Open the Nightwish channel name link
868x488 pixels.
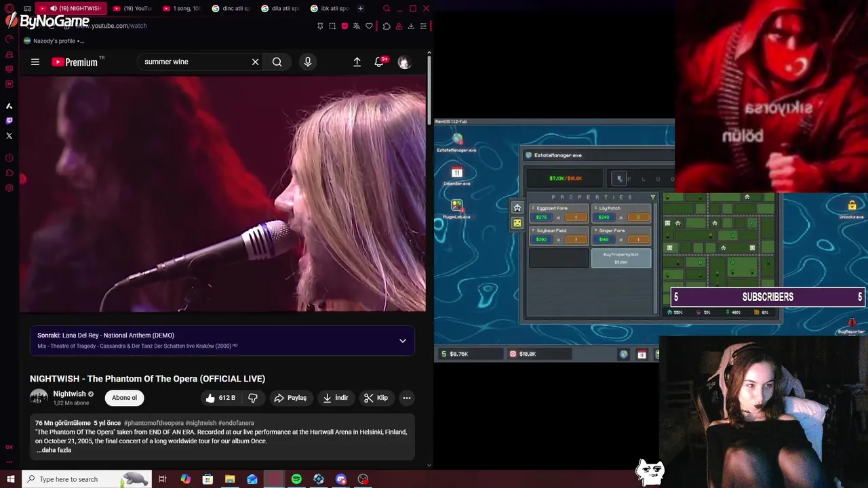coord(70,394)
